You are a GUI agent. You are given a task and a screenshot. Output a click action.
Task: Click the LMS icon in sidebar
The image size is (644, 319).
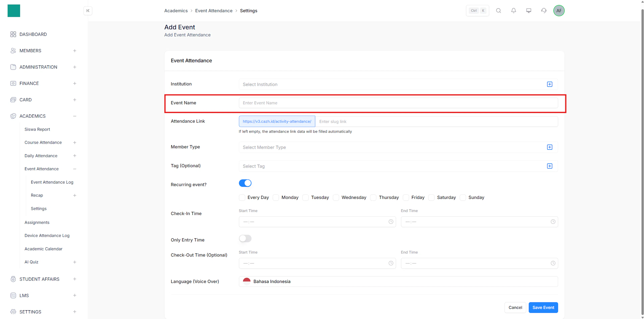click(13, 296)
